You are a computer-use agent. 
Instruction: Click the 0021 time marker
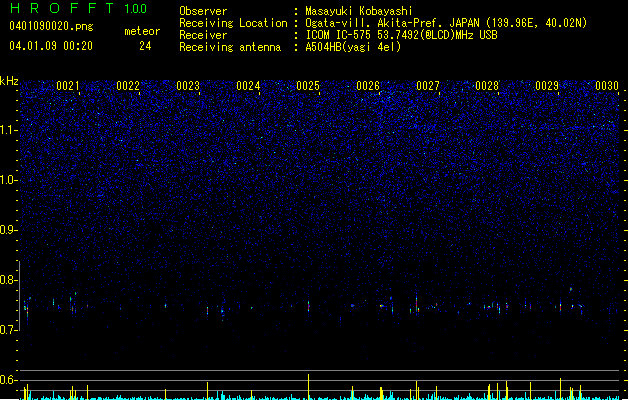68,86
